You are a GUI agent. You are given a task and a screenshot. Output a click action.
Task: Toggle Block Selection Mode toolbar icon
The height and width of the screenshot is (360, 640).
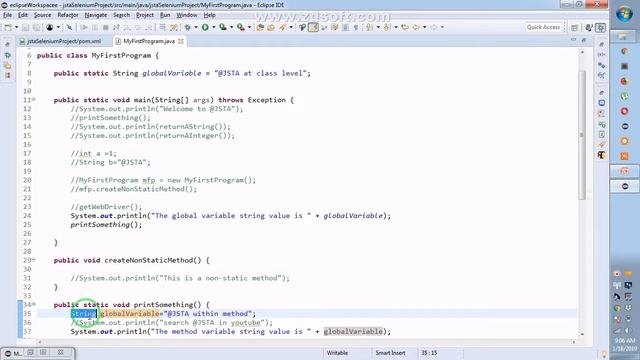pyautogui.click(x=345, y=27)
